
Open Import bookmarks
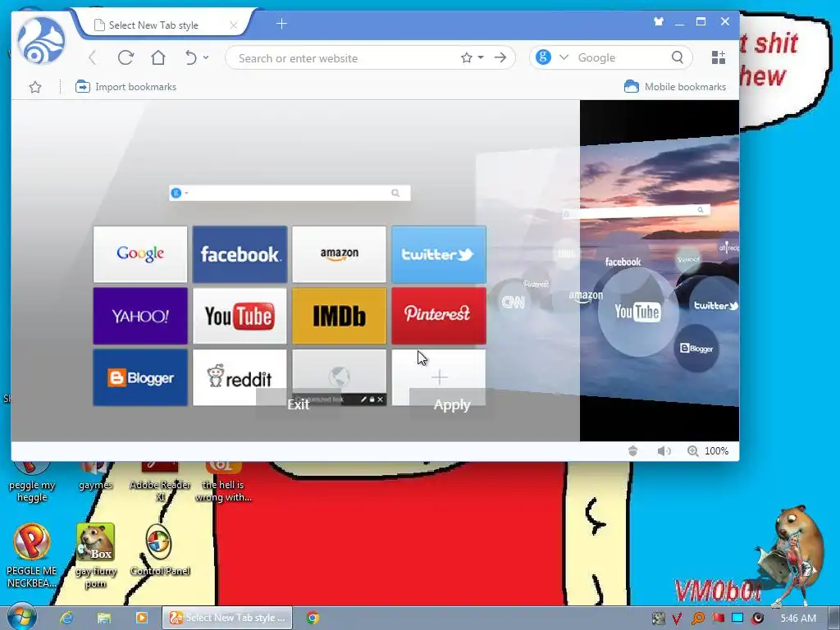pos(126,87)
